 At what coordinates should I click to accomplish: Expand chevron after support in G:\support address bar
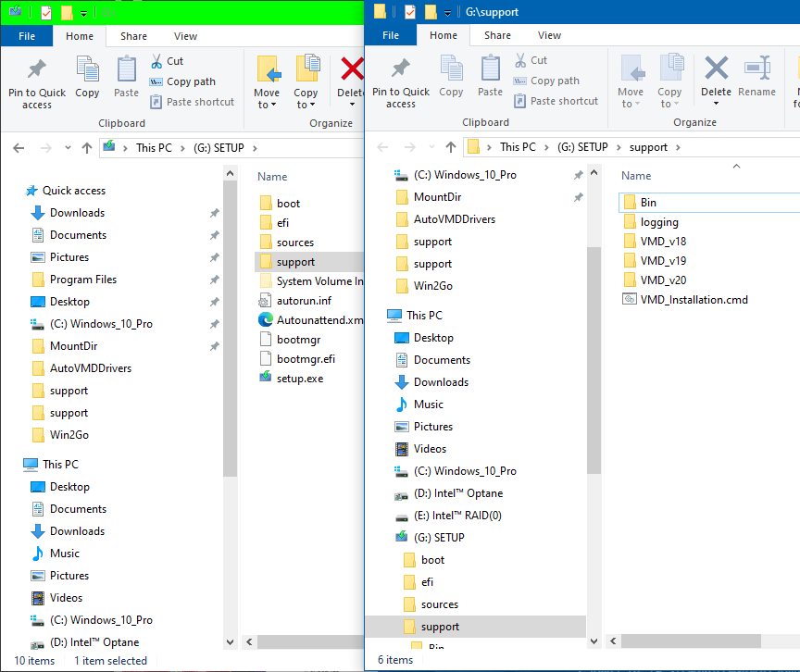pos(678,147)
